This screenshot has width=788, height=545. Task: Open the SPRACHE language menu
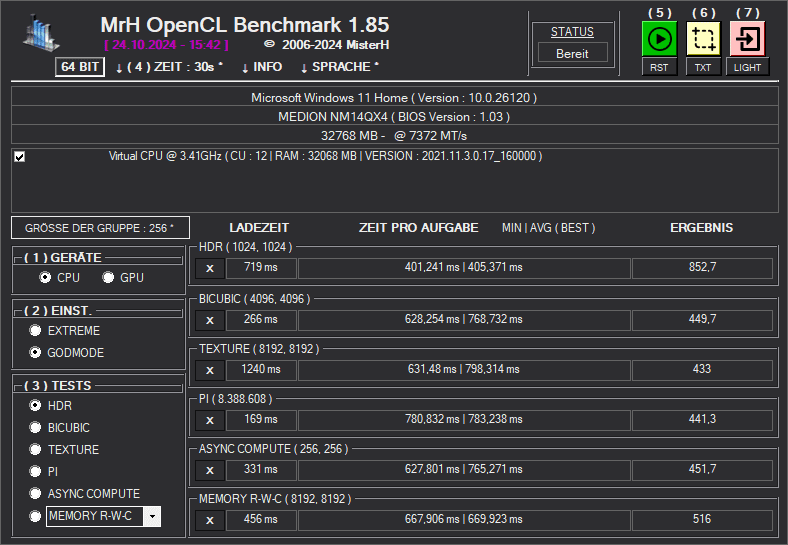340,67
